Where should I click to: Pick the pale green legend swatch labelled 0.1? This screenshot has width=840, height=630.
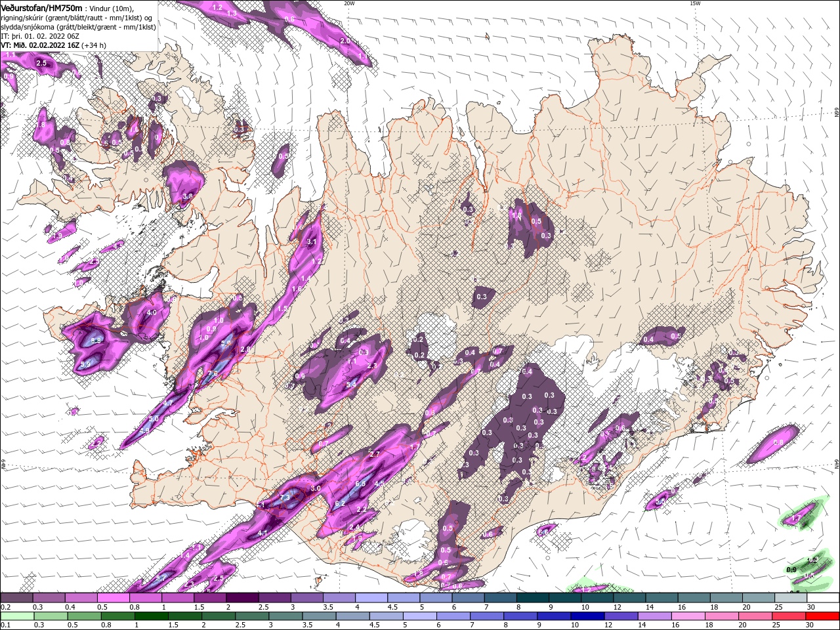point(17,616)
